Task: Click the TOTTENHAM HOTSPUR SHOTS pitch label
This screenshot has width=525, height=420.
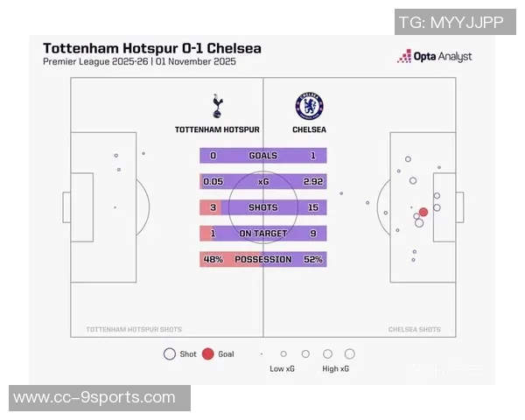Action: (x=134, y=330)
